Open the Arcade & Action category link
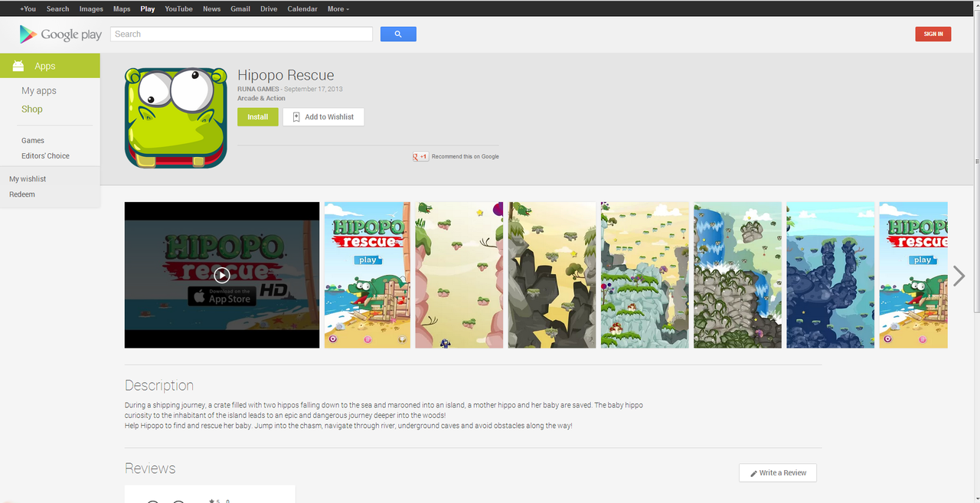 (x=261, y=99)
